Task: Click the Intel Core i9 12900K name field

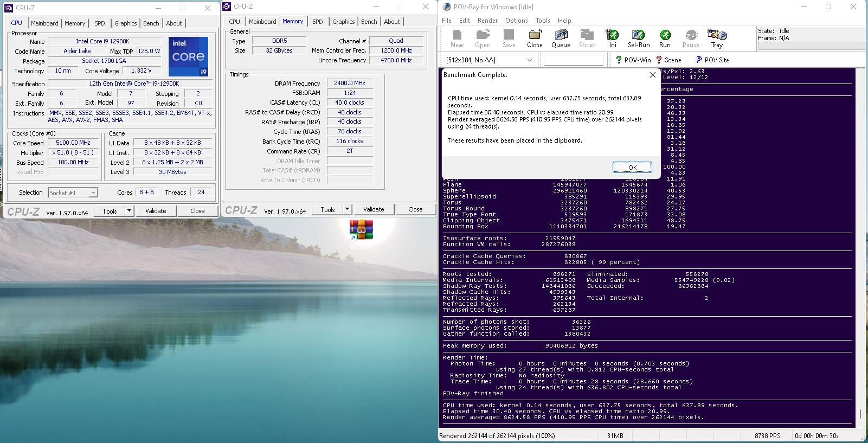Action: coord(104,41)
